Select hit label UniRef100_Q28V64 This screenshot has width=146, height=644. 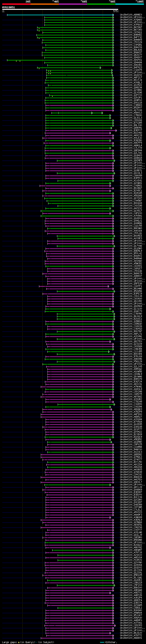(x=131, y=565)
